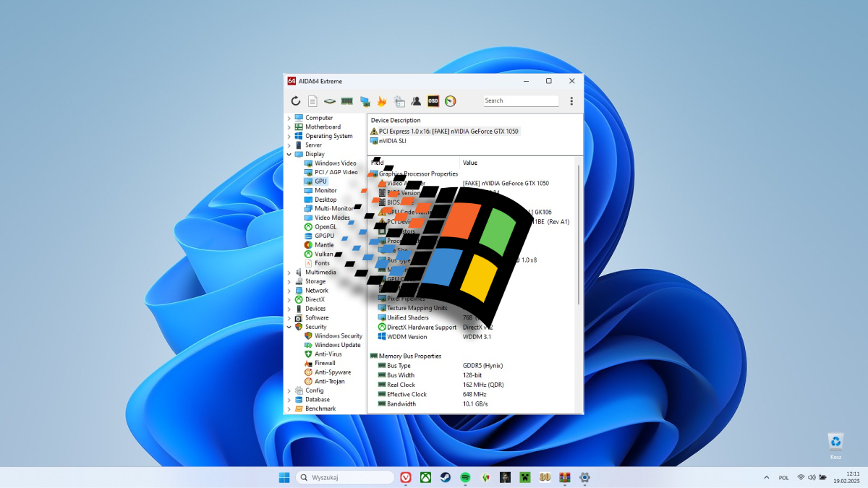Open the OSD panel toolbar icon
Screen dimensions: 868x488
(x=433, y=101)
